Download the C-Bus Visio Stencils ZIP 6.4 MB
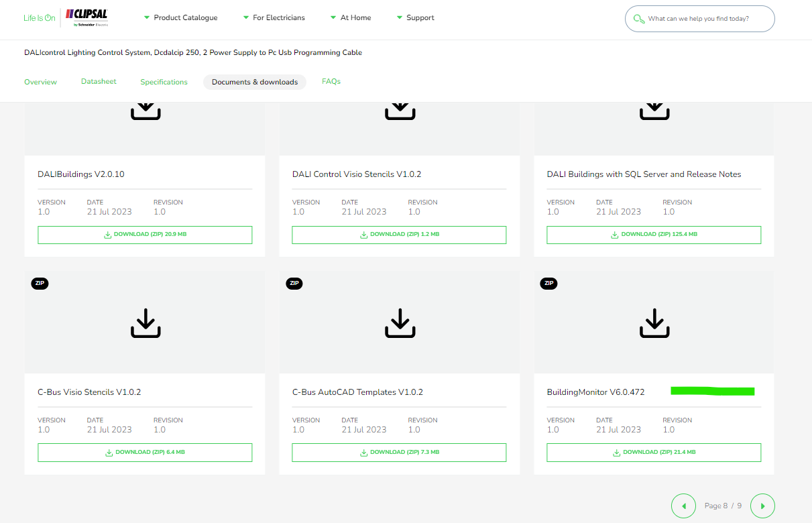This screenshot has height=523, width=812. click(x=145, y=453)
